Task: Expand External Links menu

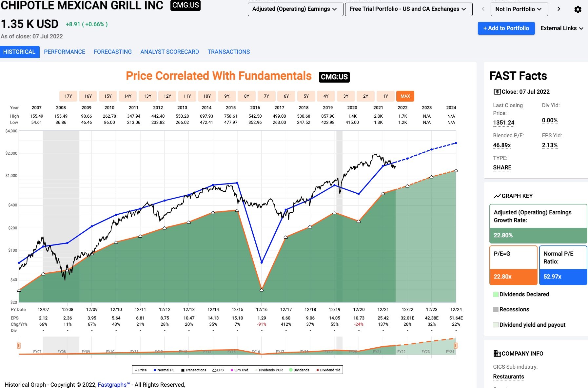Action: click(562, 28)
